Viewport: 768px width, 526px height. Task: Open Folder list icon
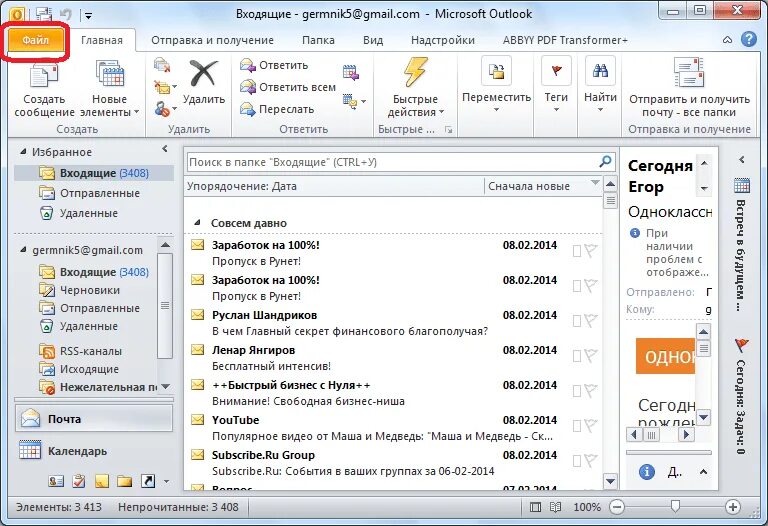[124, 481]
